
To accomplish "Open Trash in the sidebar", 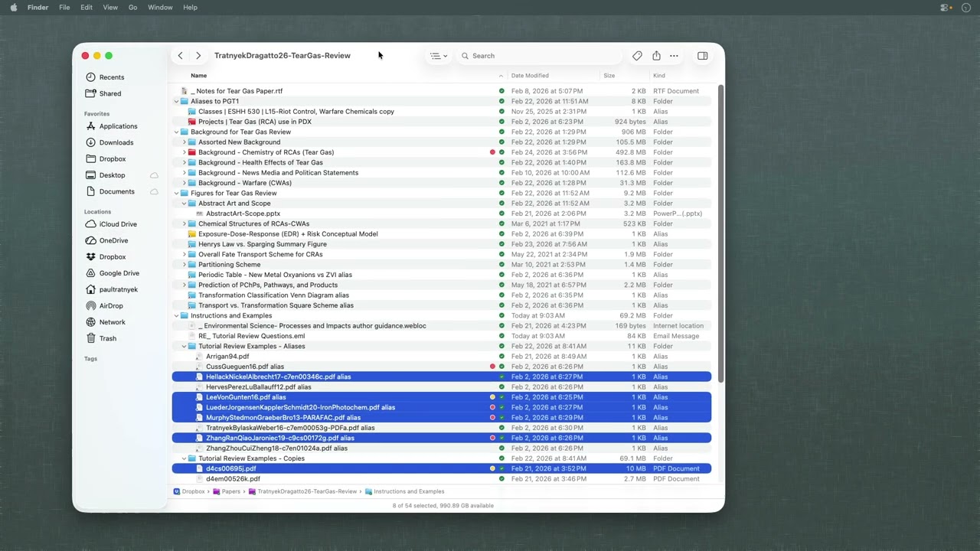I will click(x=107, y=338).
